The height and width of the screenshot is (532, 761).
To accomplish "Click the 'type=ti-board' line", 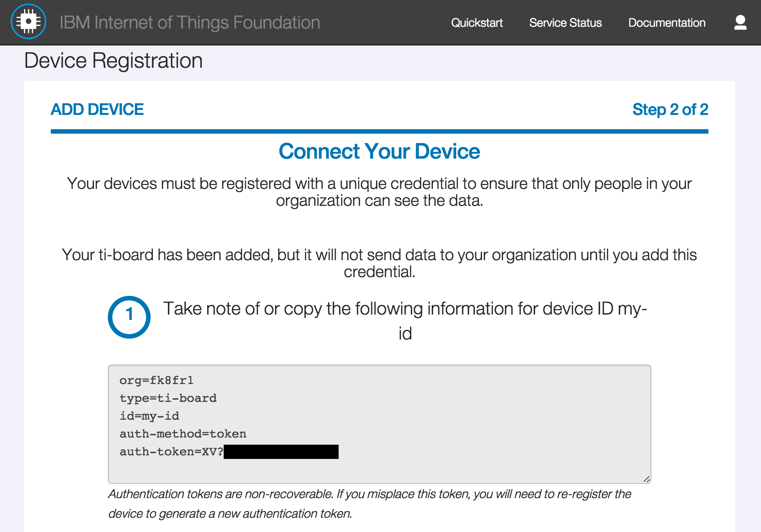I will pyautogui.click(x=168, y=398).
